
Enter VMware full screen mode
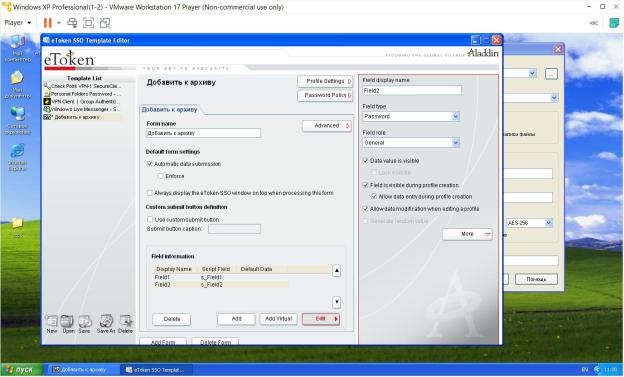88,23
